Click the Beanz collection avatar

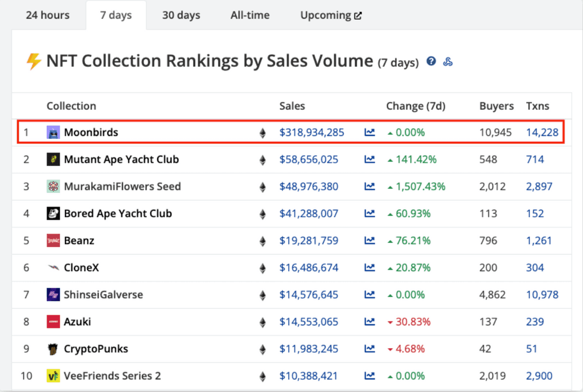pyautogui.click(x=53, y=241)
